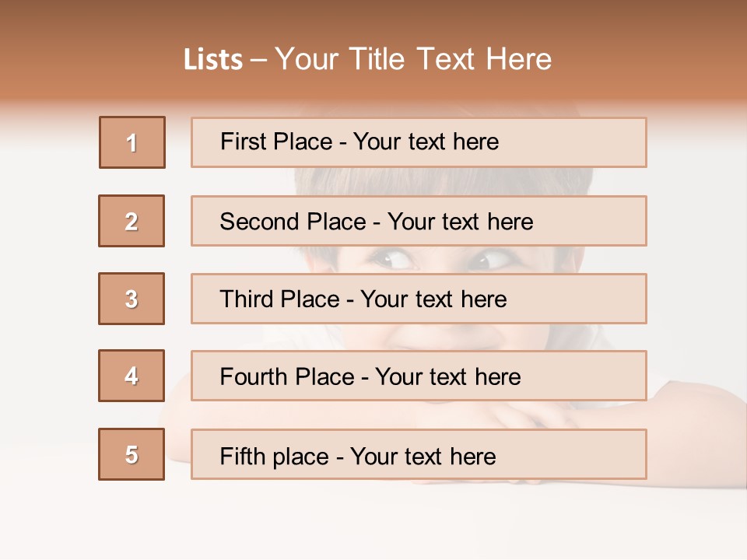Screen dimensions: 747x560
Task: Click empty white area below the fifth bar
Action: 373,521
